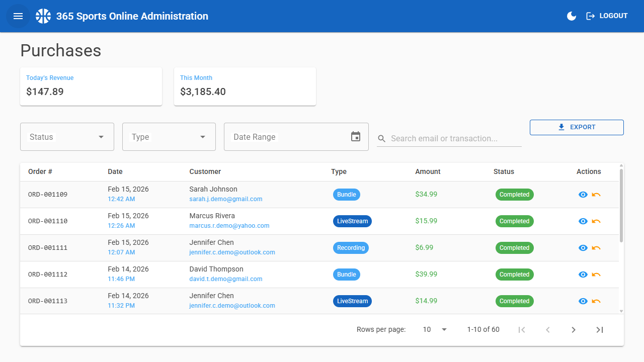Click the 365 Sports Online Administration title
This screenshot has height=362, width=644.
tap(132, 16)
